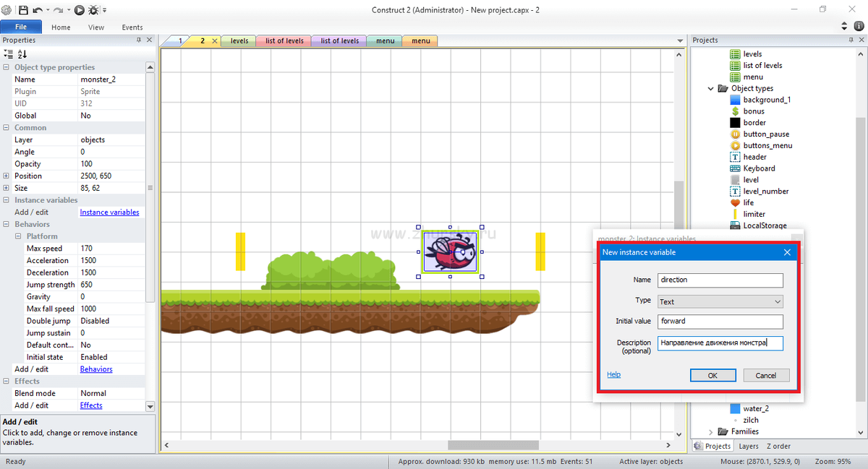Cancel the New instance variable dialog
868x469 pixels.
(x=766, y=375)
